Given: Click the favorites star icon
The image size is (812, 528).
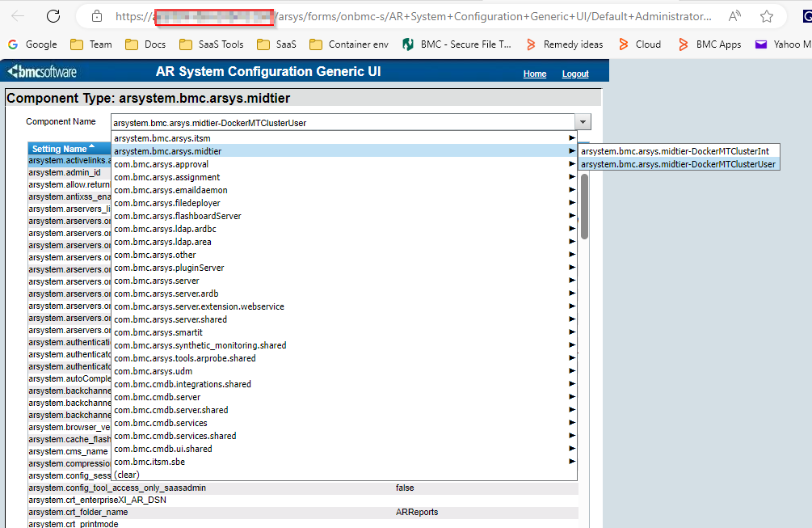Looking at the screenshot, I should coord(767,16).
